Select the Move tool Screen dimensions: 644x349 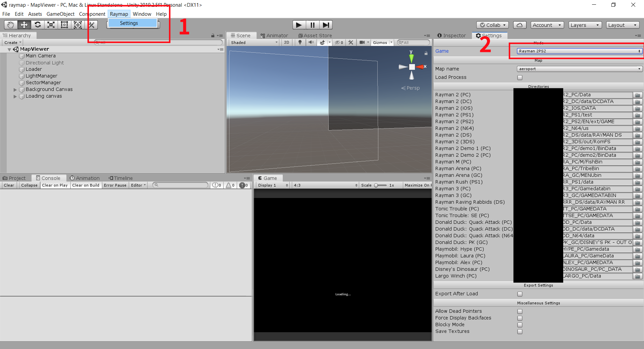(x=24, y=25)
